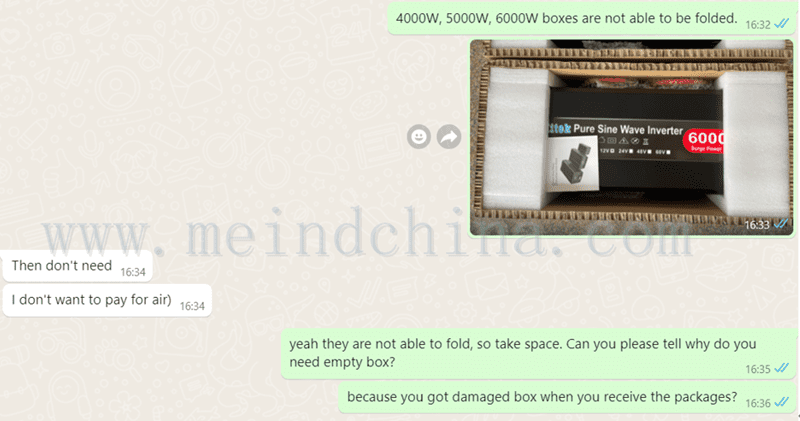Select the 'I don't want to pay for air)' message
Screen dimensions: 800x421
[107, 300]
